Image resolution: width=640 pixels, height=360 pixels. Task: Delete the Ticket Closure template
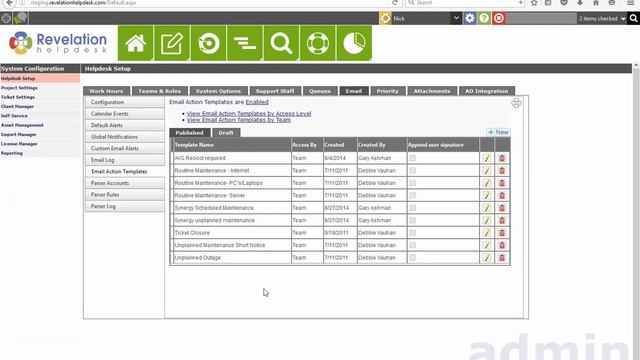502,233
